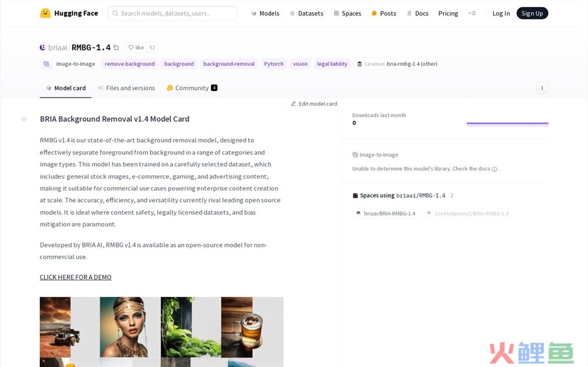The height and width of the screenshot is (367, 588).
Task: Click Edit model card
Action: pos(314,104)
